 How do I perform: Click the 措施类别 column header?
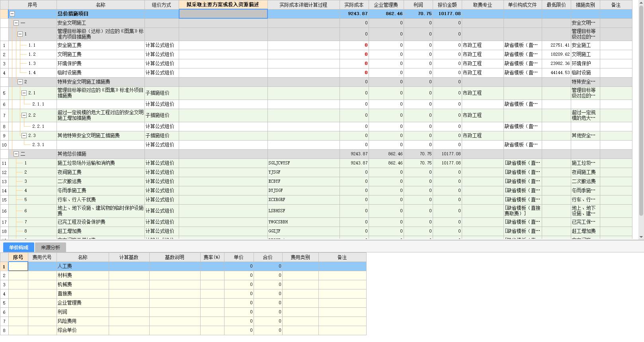pos(585,5)
